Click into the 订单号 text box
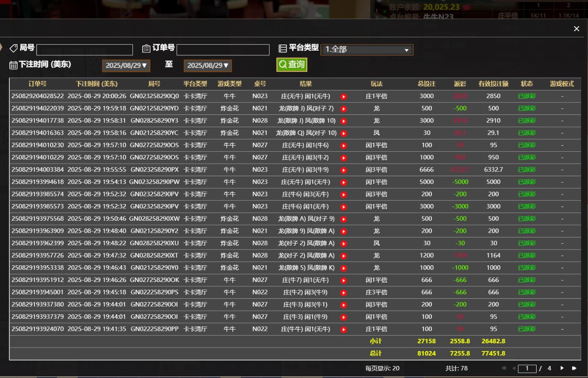588x378 pixels. point(223,50)
